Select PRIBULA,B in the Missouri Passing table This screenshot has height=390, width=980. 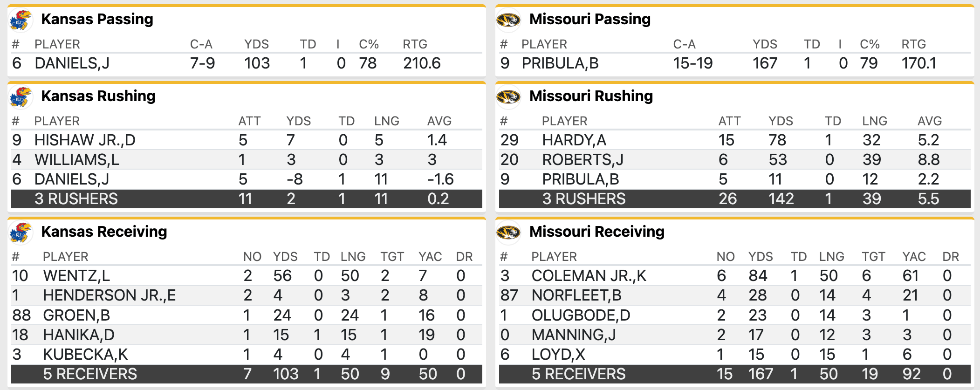point(560,63)
